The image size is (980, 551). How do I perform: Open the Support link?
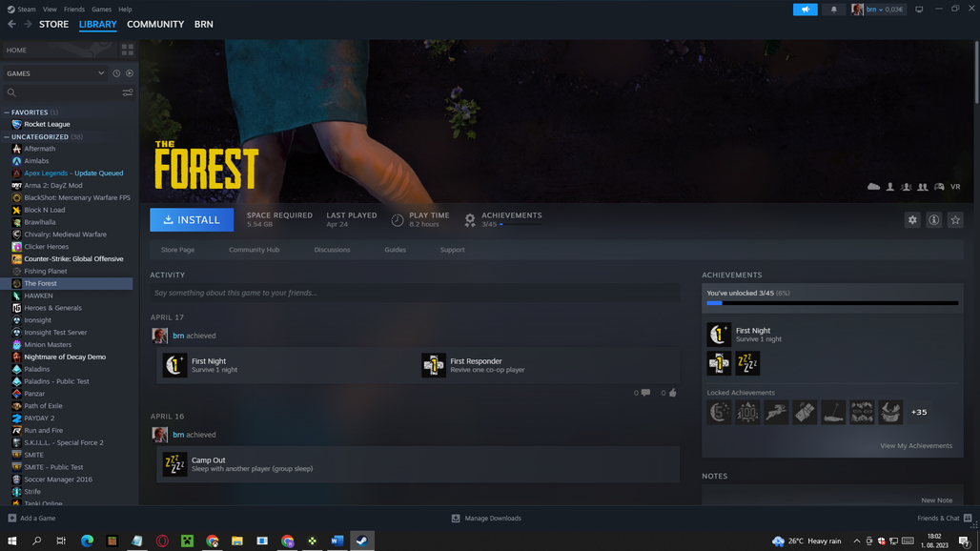tap(452, 250)
